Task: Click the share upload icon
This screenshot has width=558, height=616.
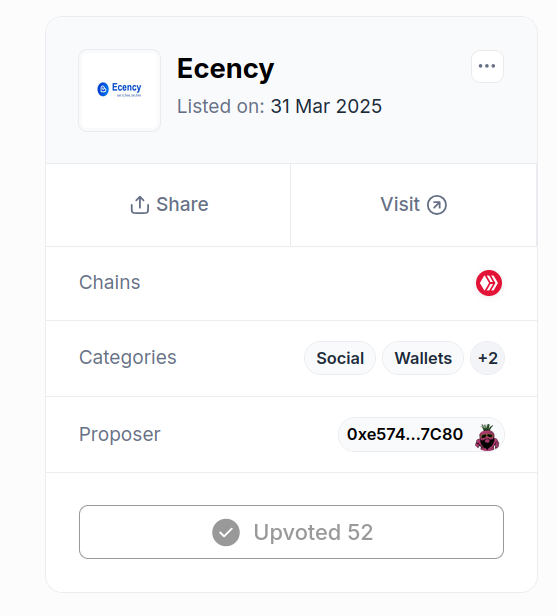Action: click(x=140, y=205)
